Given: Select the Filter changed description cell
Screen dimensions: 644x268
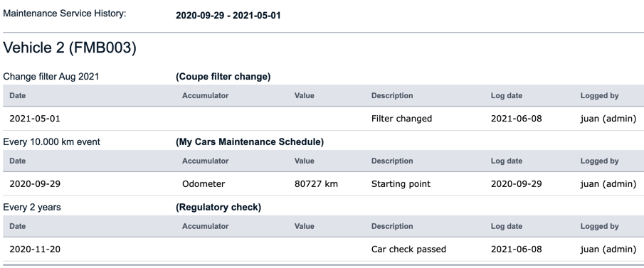Looking at the screenshot, I should pos(401,119).
